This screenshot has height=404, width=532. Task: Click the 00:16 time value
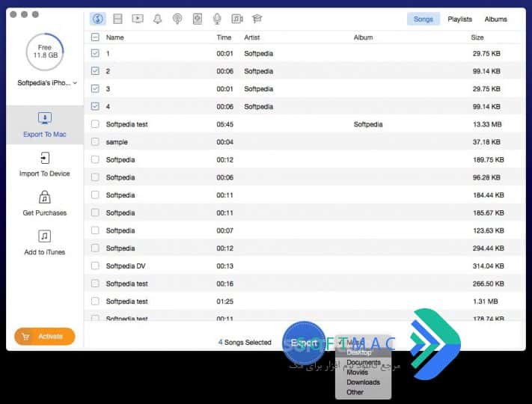[x=225, y=284]
